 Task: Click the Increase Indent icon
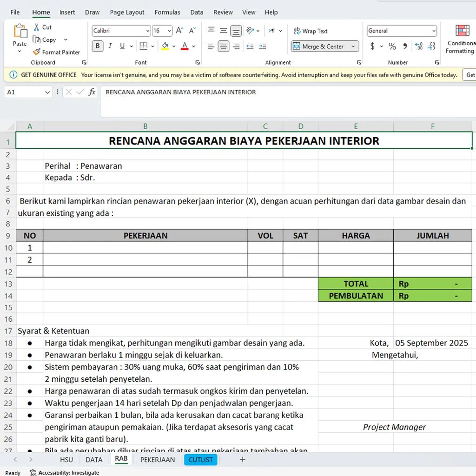click(x=263, y=46)
